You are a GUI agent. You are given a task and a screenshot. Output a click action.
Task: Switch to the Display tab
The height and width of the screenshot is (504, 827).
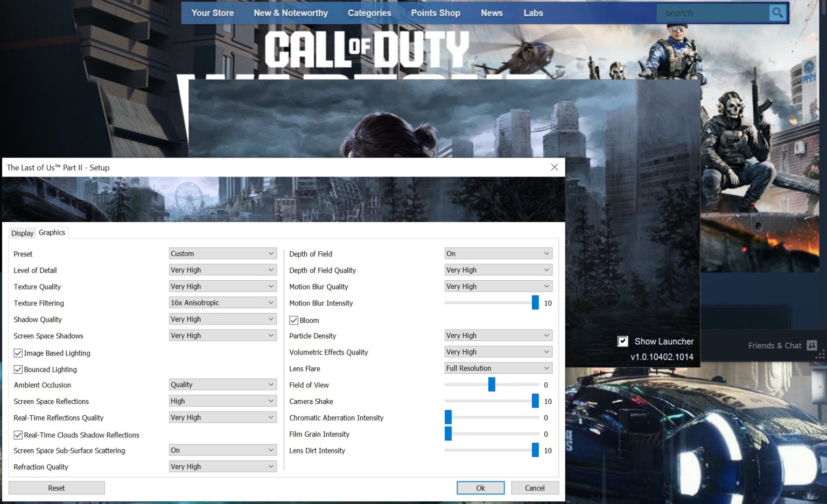coord(22,233)
